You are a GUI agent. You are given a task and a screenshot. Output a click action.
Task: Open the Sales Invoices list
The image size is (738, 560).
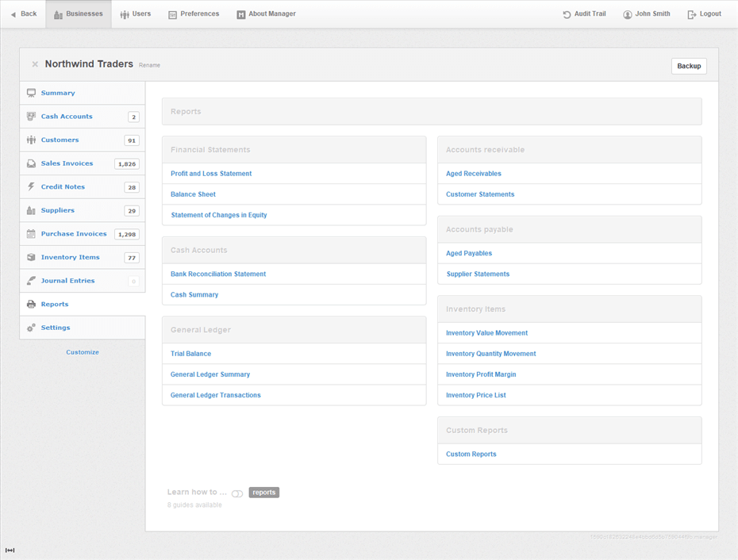[x=65, y=163]
